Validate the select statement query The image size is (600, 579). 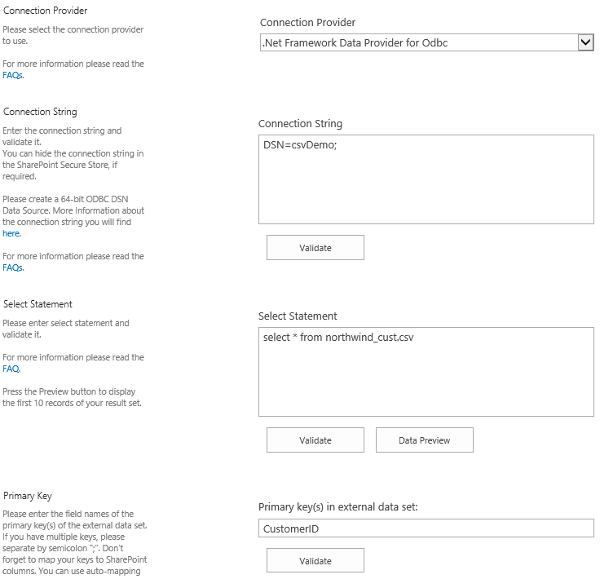pyautogui.click(x=315, y=440)
